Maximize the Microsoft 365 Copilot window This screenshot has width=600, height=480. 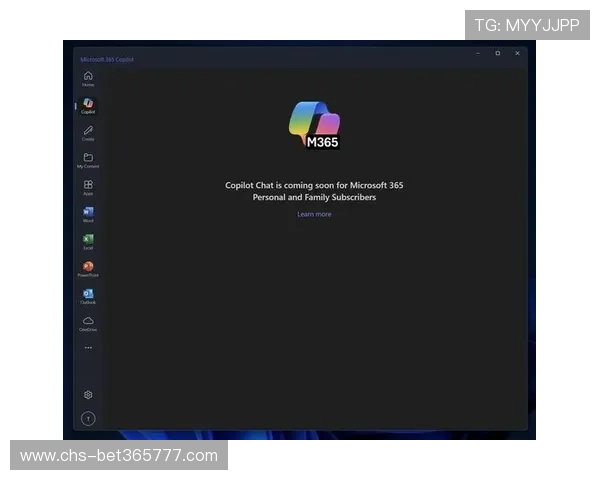pos(497,53)
